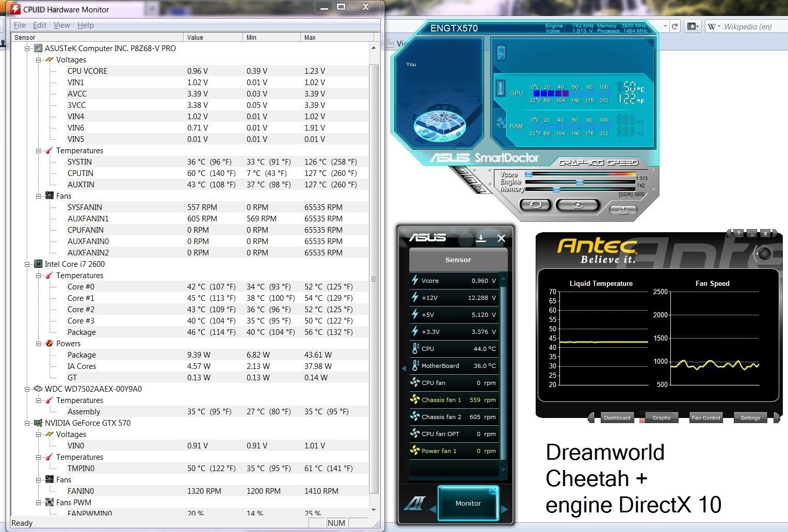Click the fan icon on Chassis fan 1 row
788x532 pixels.
pos(415,399)
